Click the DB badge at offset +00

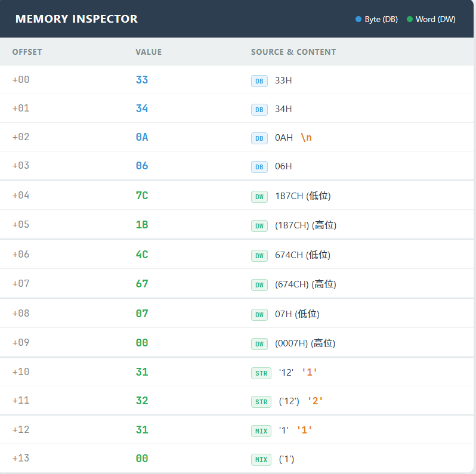tap(259, 80)
